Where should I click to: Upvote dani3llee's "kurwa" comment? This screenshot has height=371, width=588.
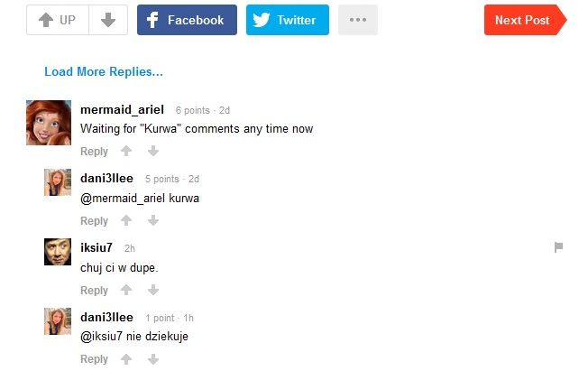click(x=126, y=221)
